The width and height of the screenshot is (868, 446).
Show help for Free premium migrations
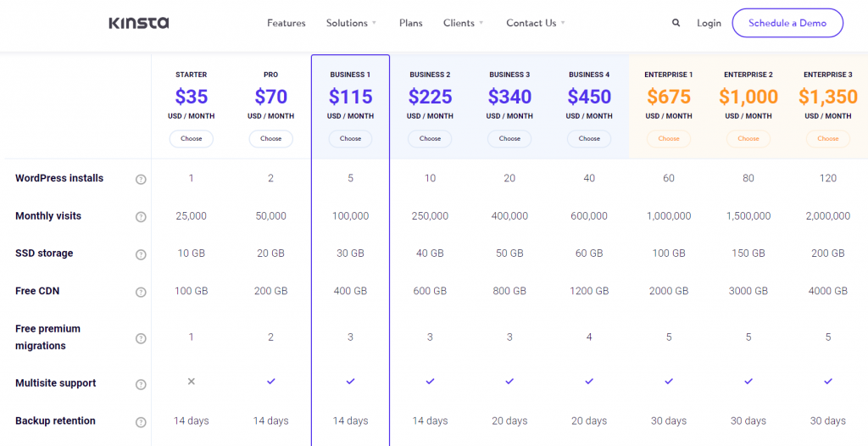coord(142,338)
